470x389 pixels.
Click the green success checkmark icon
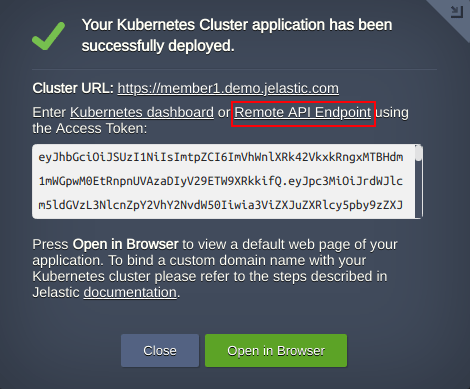coord(49,36)
